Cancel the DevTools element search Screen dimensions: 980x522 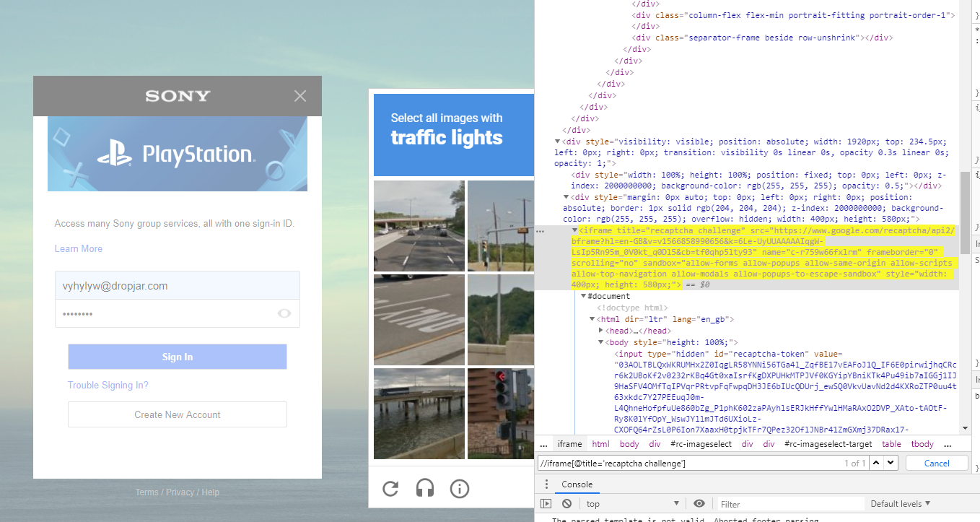(x=937, y=463)
